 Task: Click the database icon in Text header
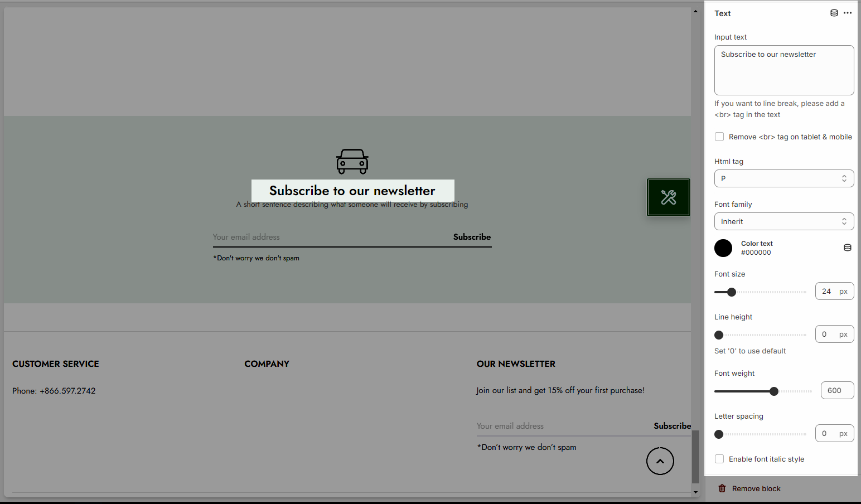(x=834, y=13)
